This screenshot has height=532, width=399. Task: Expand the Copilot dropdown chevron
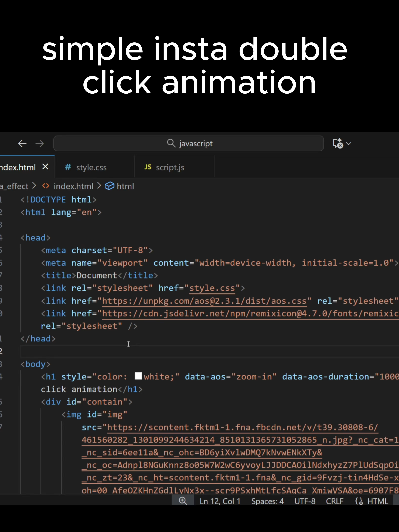[x=349, y=144]
